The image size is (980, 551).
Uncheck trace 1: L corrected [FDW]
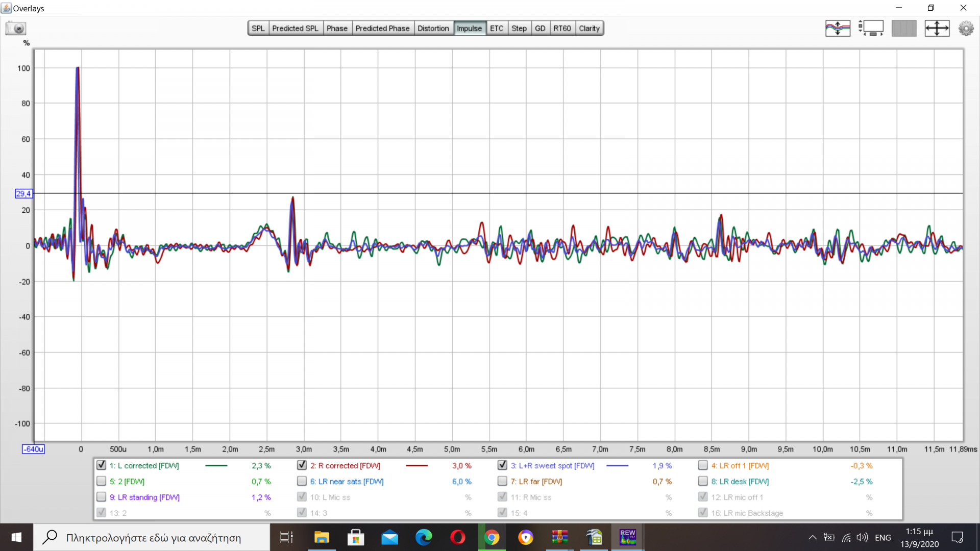(x=101, y=465)
